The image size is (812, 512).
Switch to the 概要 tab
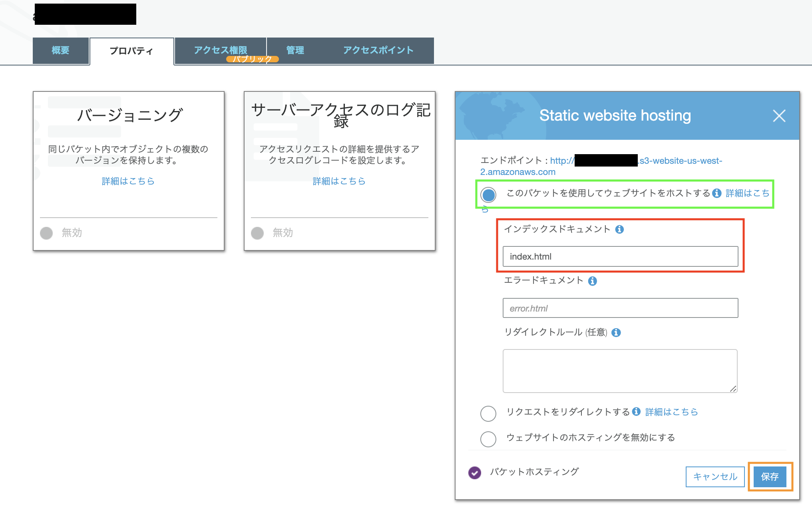[61, 50]
